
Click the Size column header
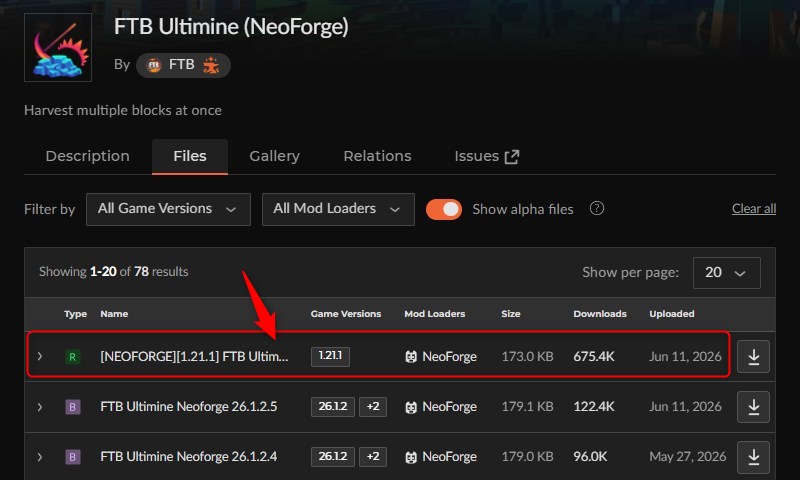[x=511, y=314]
